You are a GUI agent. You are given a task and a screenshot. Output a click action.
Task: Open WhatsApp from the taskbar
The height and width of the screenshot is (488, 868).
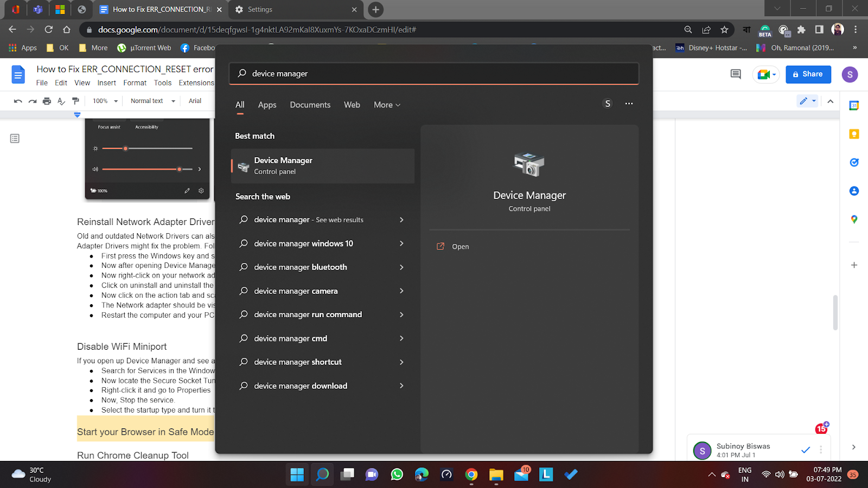397,475
